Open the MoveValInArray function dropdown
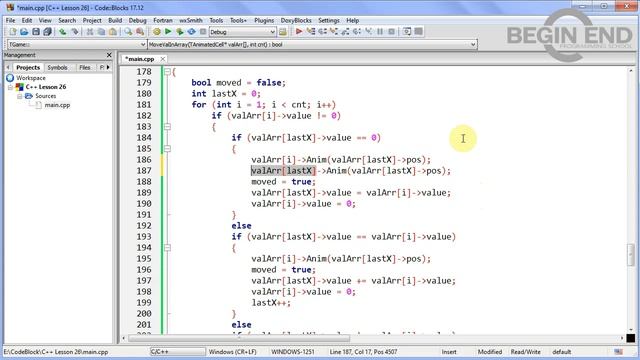 473,44
